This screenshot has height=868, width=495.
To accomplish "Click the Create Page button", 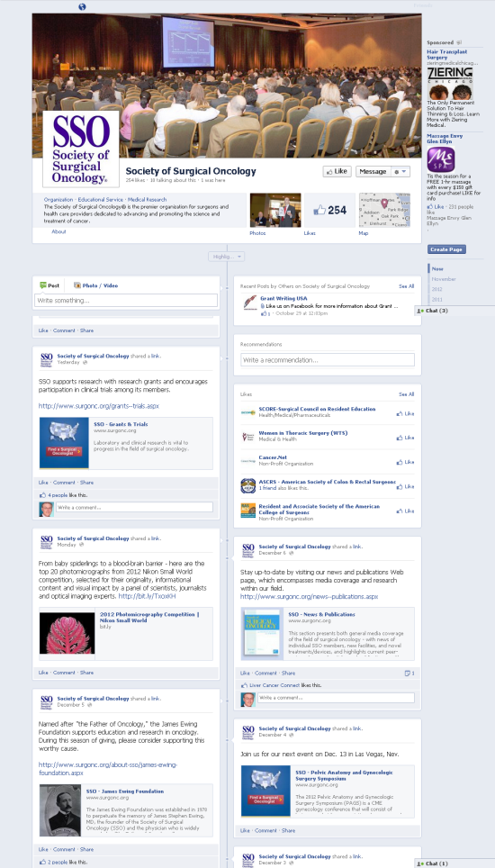I will click(x=446, y=249).
